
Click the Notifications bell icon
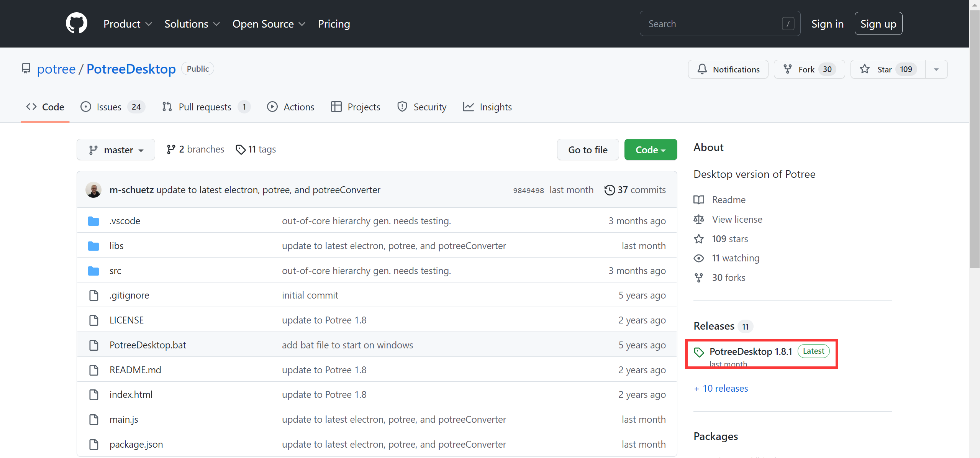(x=702, y=69)
